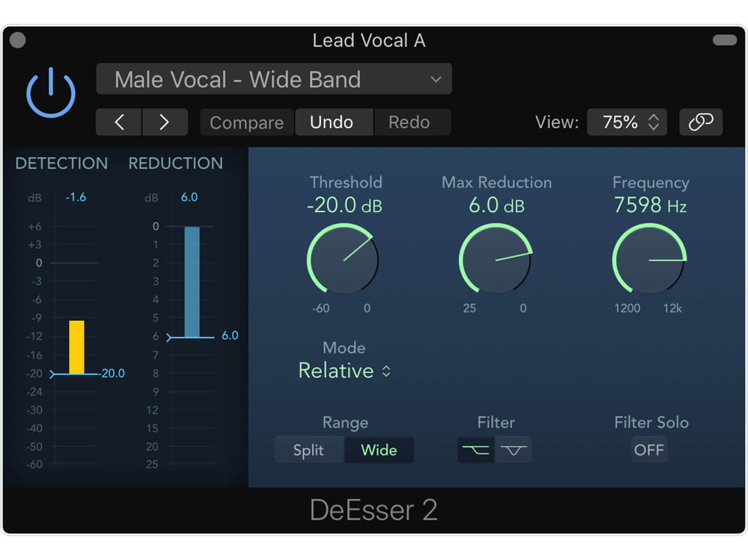Click the link chain icon button

700,122
